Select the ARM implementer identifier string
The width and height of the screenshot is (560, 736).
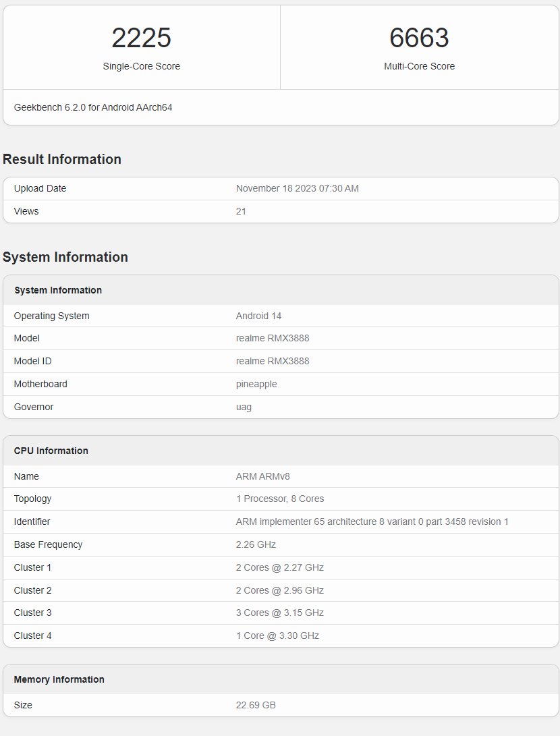point(372,521)
